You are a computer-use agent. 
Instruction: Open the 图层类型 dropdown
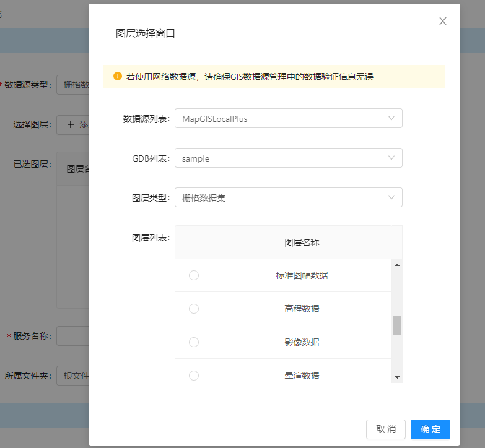point(288,198)
